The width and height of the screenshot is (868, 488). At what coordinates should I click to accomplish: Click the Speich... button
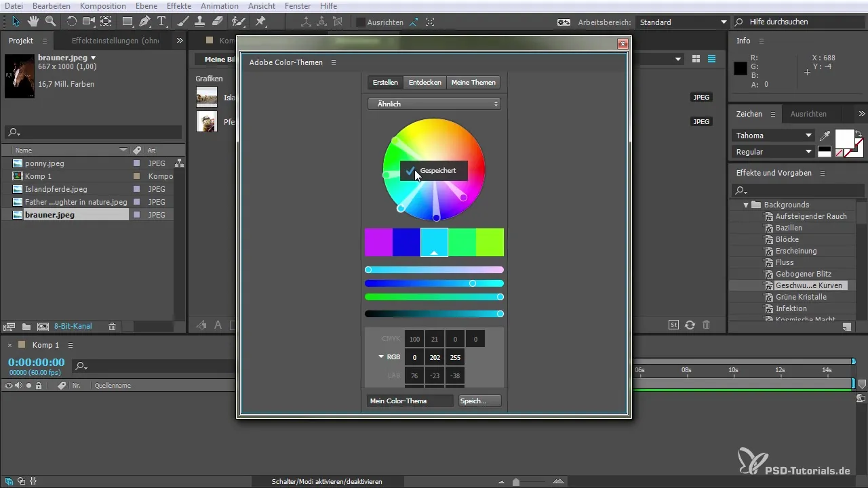[479, 401]
